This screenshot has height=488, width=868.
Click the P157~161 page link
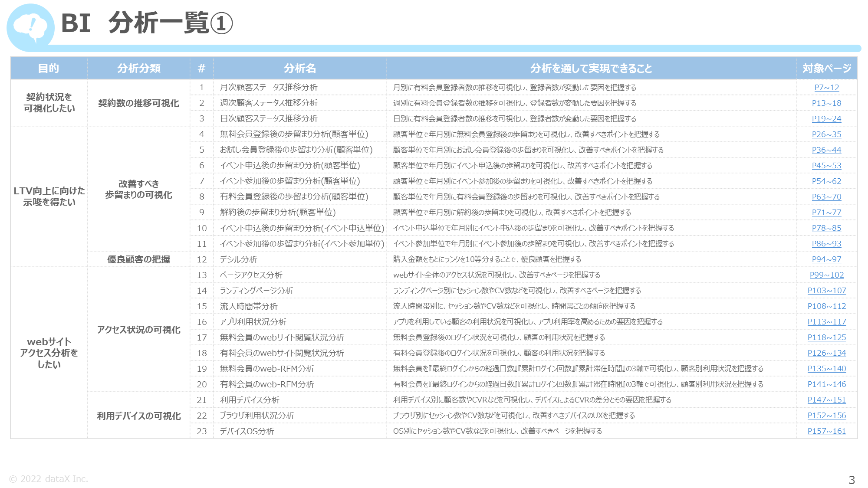tap(826, 431)
